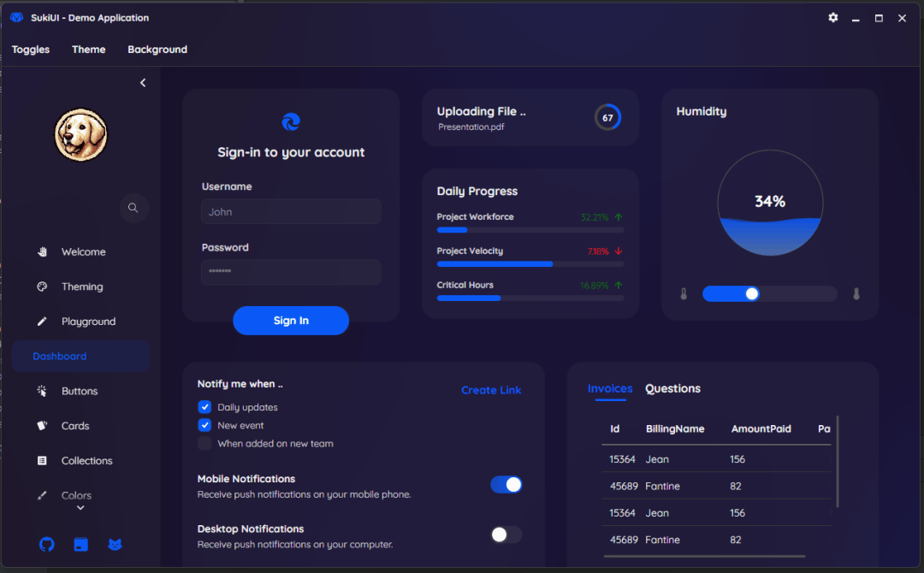Click the blue swirl logo on sign-in card
The height and width of the screenshot is (573, 924).
291,122
